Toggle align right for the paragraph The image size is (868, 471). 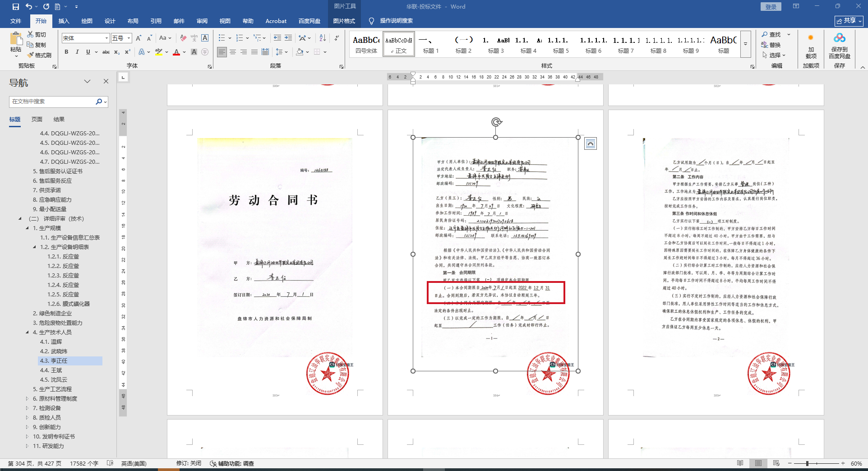click(x=244, y=52)
